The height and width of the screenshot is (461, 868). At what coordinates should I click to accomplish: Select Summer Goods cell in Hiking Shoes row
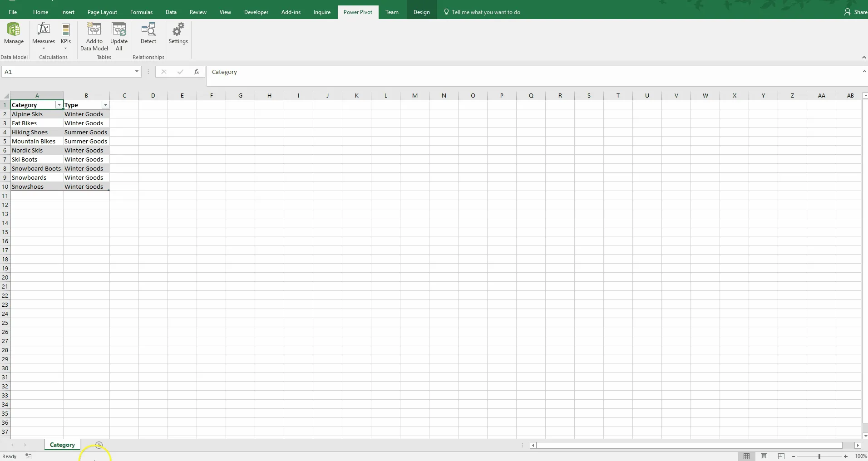pos(86,132)
